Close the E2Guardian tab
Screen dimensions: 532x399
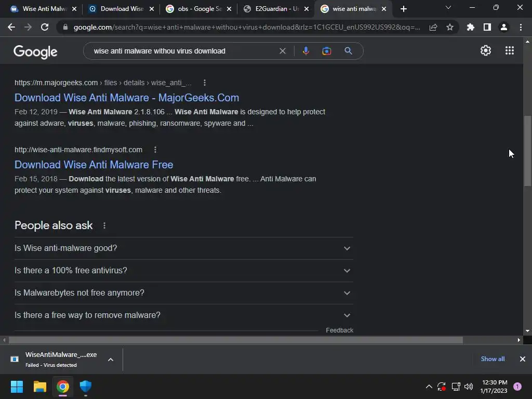[307, 9]
